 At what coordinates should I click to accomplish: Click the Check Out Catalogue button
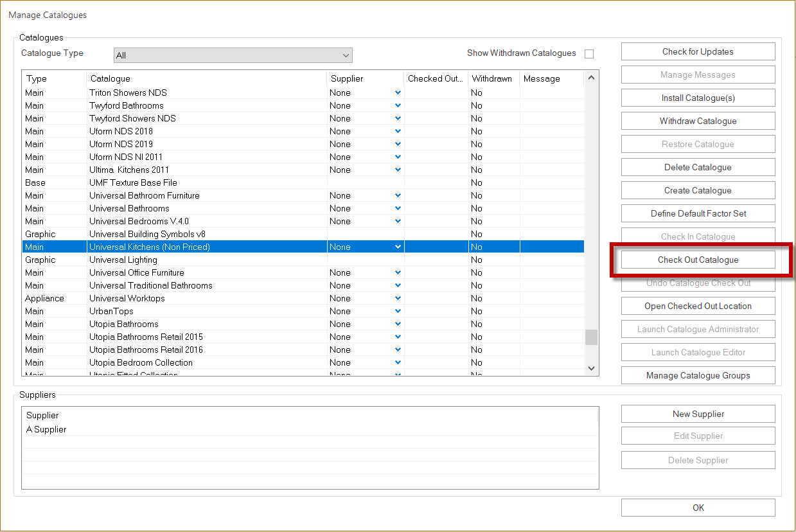(x=698, y=260)
